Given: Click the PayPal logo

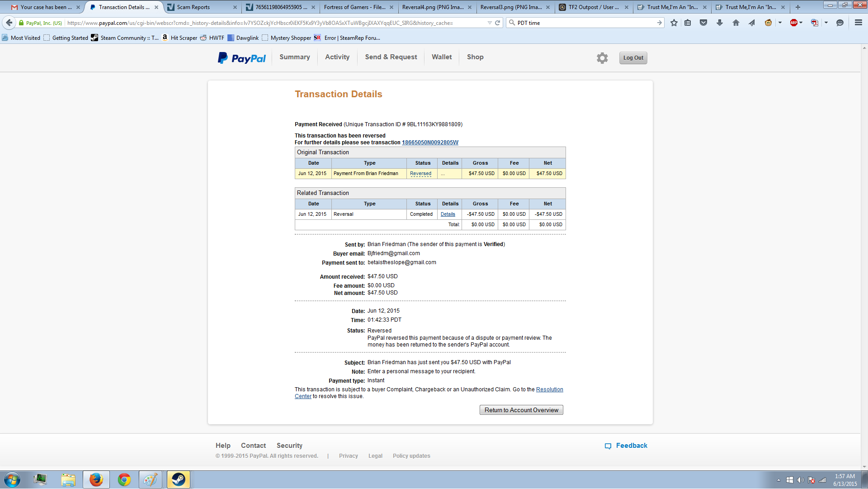Looking at the screenshot, I should (242, 58).
